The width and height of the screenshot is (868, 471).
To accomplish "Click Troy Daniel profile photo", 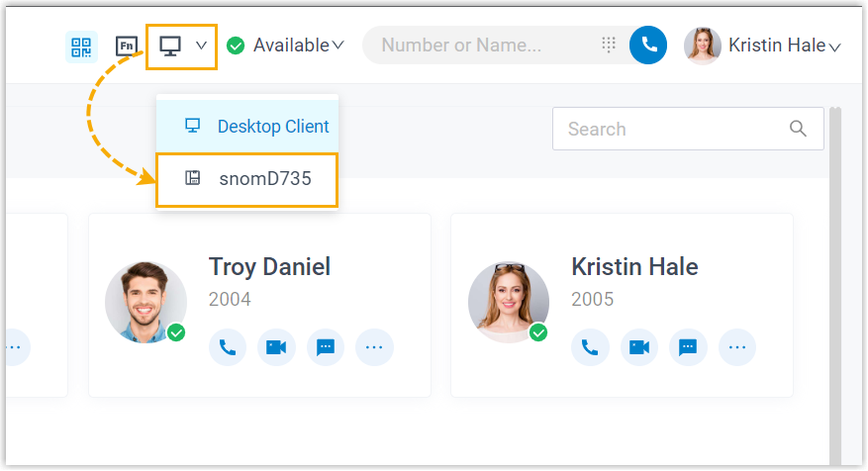I will click(145, 302).
